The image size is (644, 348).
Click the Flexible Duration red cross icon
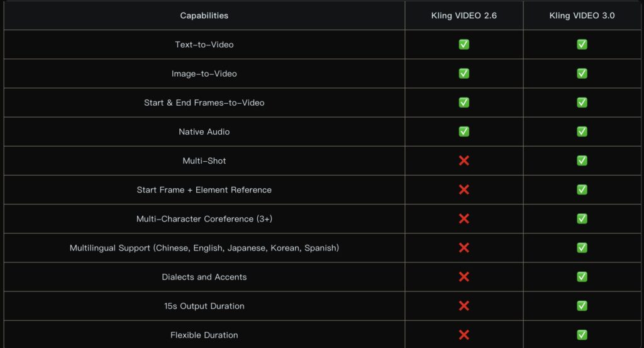coord(464,335)
